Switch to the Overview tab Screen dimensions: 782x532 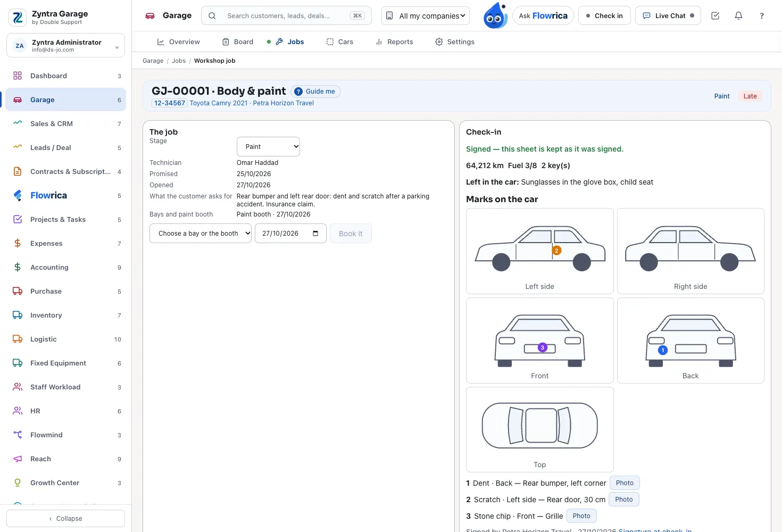pos(178,41)
